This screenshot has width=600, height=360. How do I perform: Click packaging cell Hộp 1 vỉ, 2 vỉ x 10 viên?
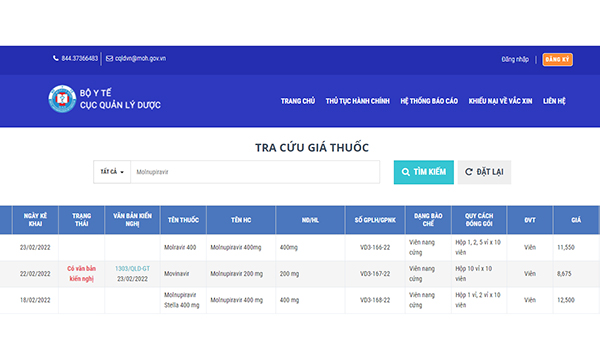point(478,300)
